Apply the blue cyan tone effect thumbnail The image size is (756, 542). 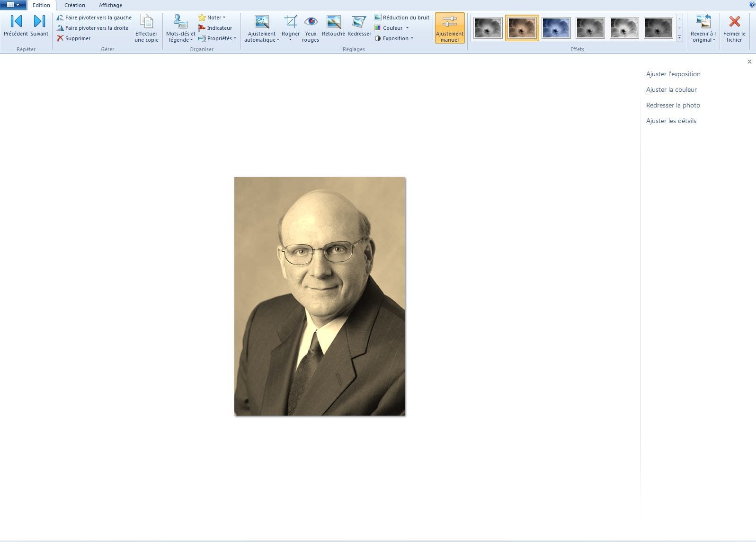[x=556, y=28]
